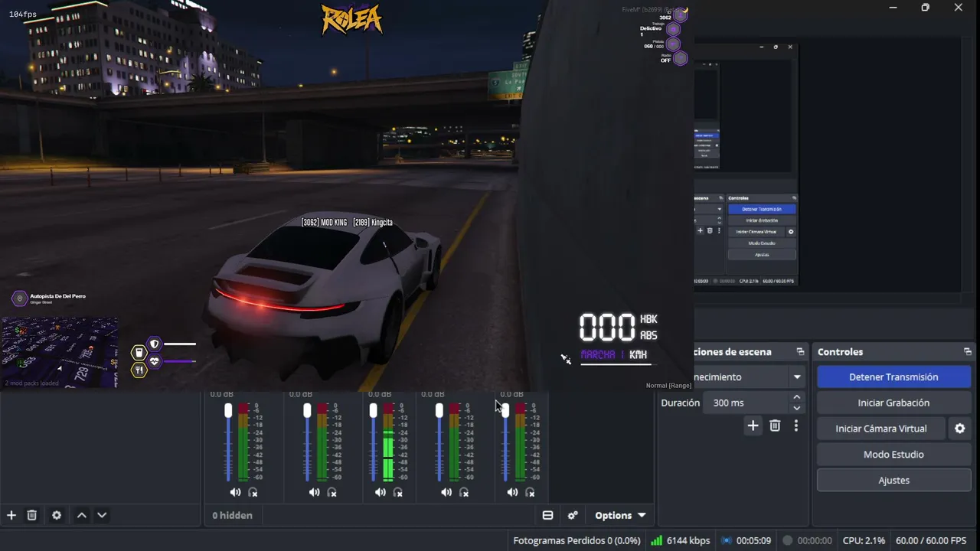Mute the fifth audio mixer channel from the left
This screenshot has width=980, height=551.
click(x=511, y=492)
